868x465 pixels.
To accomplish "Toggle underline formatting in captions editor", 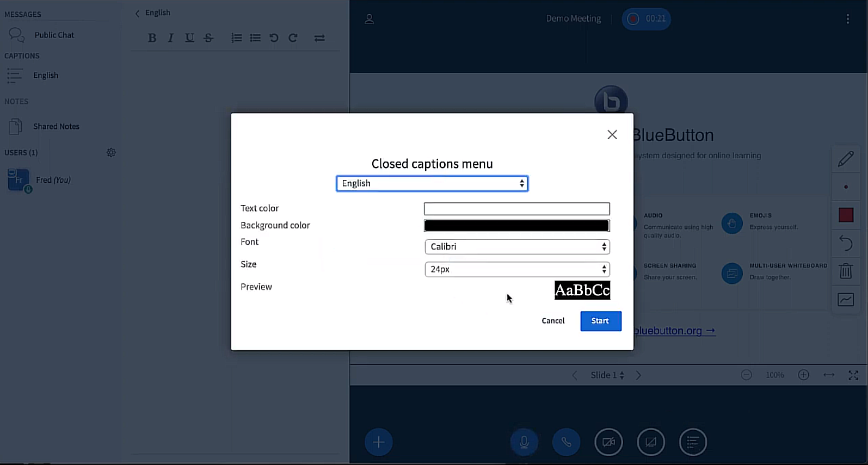I will pyautogui.click(x=189, y=38).
